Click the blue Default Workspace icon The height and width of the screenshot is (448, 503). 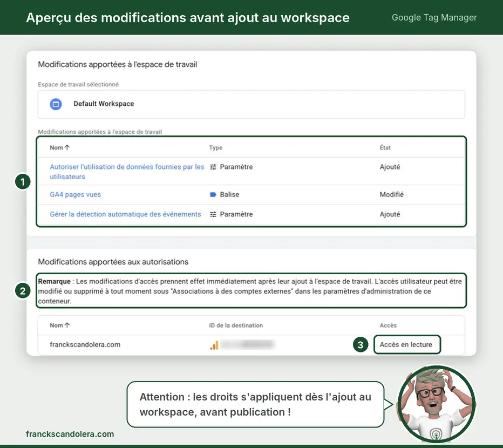[56, 104]
